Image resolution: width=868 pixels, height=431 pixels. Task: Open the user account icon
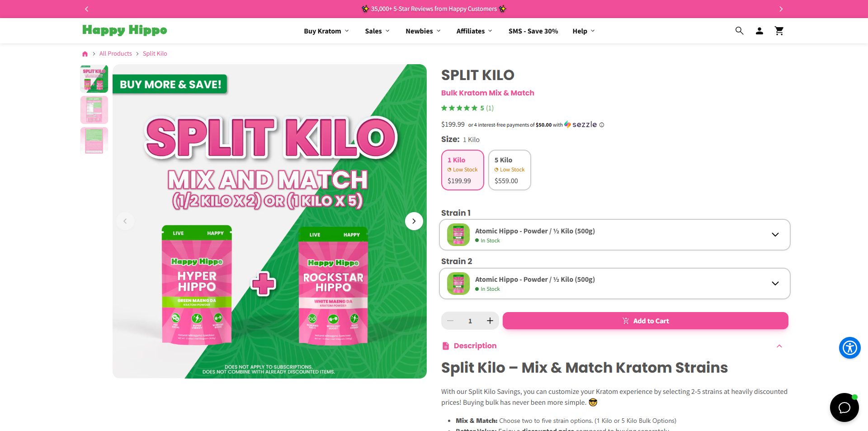(x=759, y=31)
